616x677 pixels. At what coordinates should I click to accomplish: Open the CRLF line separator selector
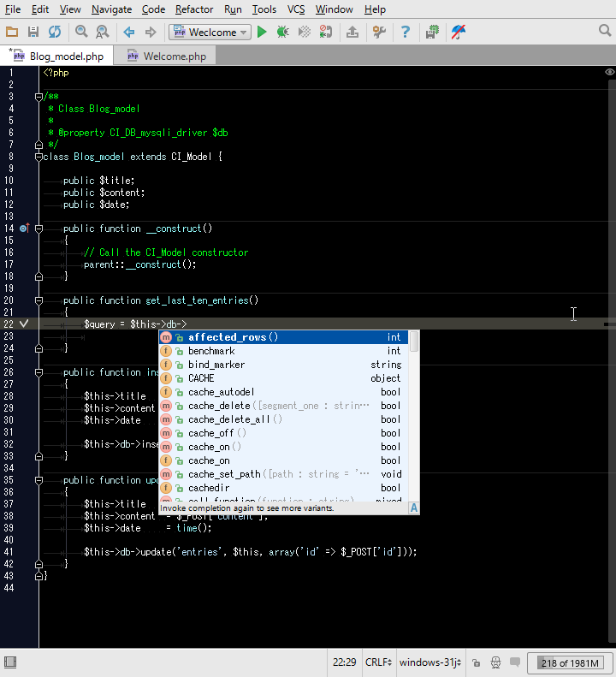pyautogui.click(x=378, y=662)
